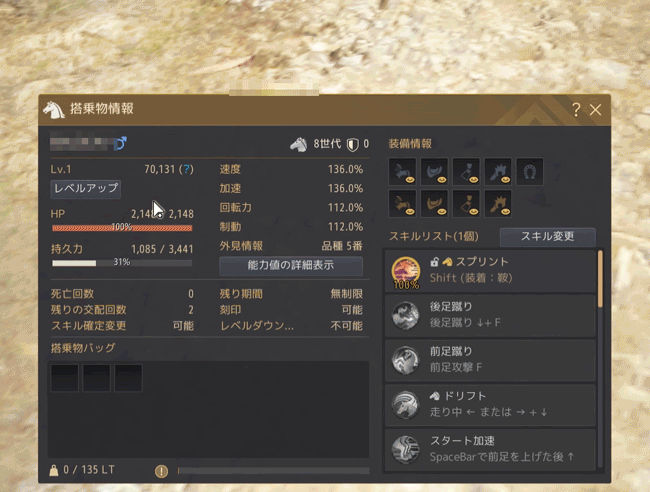The width and height of the screenshot is (650, 492).
Task: Click the golden champron appearance slot
Action: [498, 204]
